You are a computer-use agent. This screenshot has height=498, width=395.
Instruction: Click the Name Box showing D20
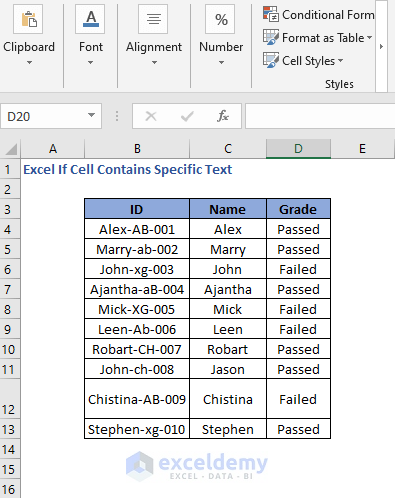point(51,116)
